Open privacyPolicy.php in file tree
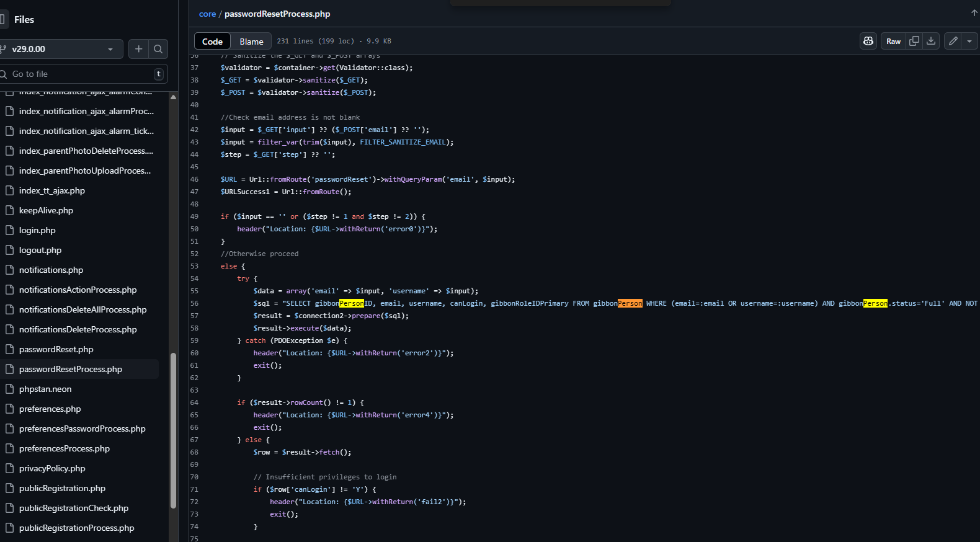 coord(52,468)
